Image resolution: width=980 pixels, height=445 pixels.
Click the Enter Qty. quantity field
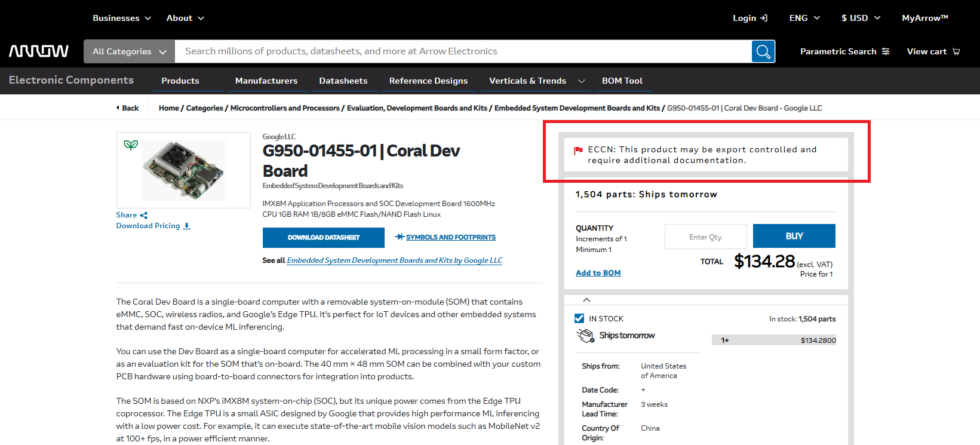coord(706,237)
